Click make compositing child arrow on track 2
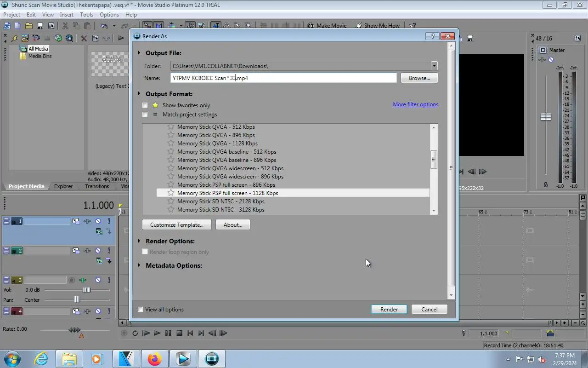Screen dimensions: 588x368 (109, 260)
